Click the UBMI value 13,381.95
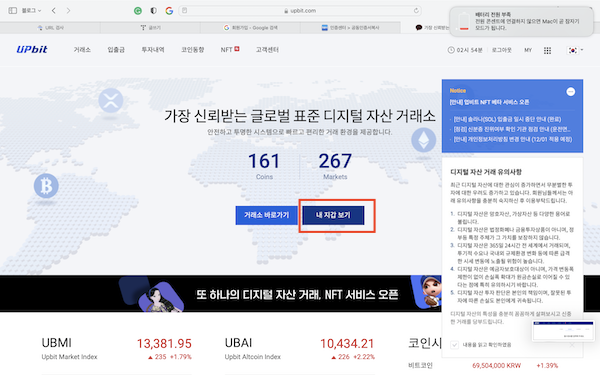This screenshot has width=600, height=375. [164, 344]
